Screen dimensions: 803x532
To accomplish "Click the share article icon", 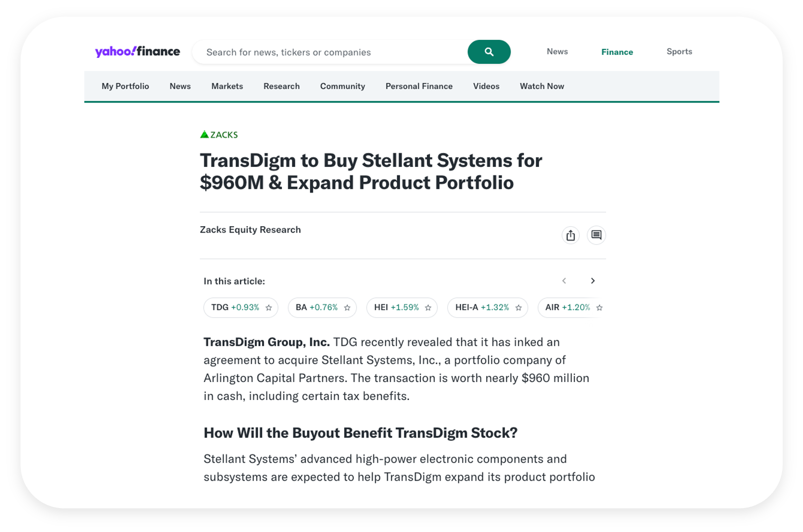I will [x=570, y=235].
